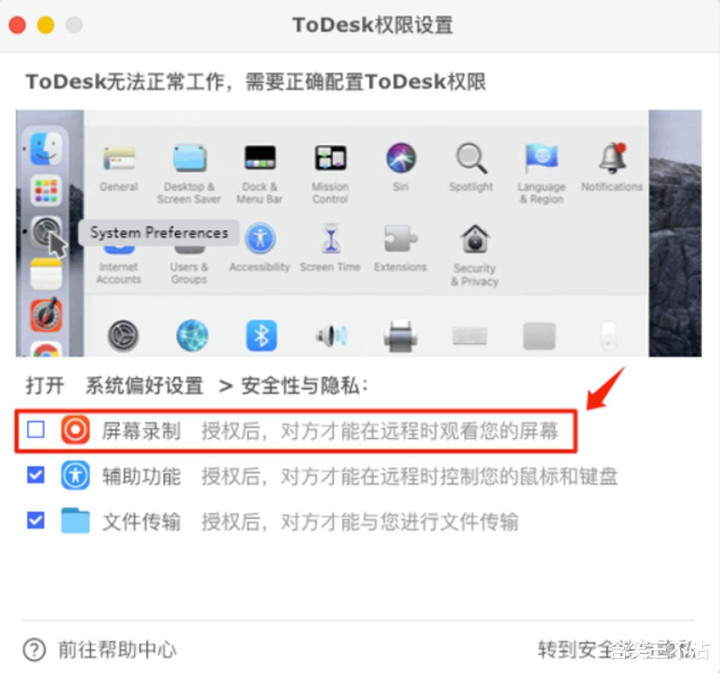The image size is (720, 673).
Task: Minimize window with the yellow button
Action: point(45,25)
